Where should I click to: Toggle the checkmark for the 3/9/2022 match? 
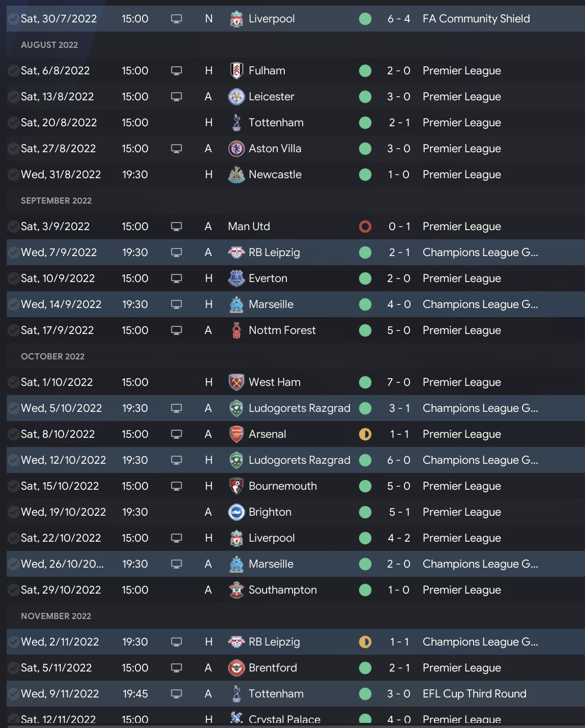coord(13,227)
